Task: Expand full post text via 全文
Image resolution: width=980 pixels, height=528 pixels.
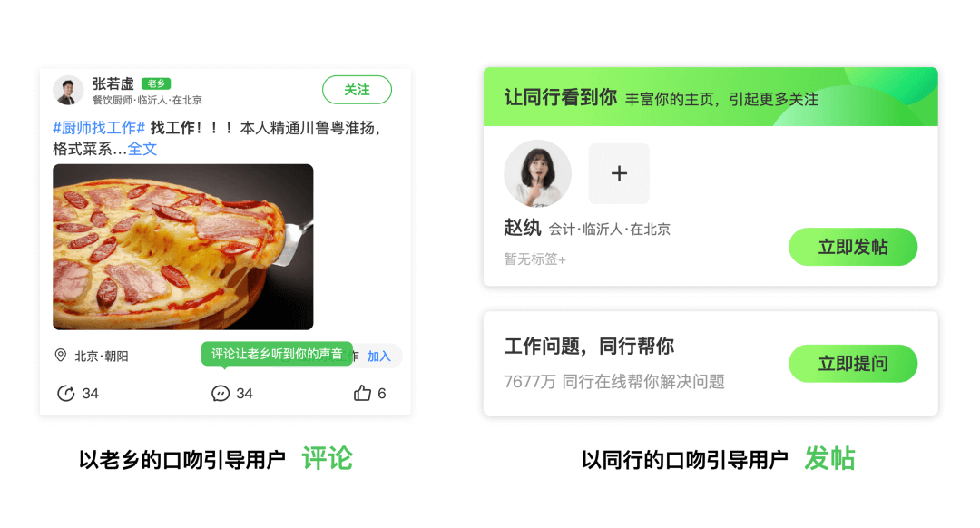Action: 142,149
